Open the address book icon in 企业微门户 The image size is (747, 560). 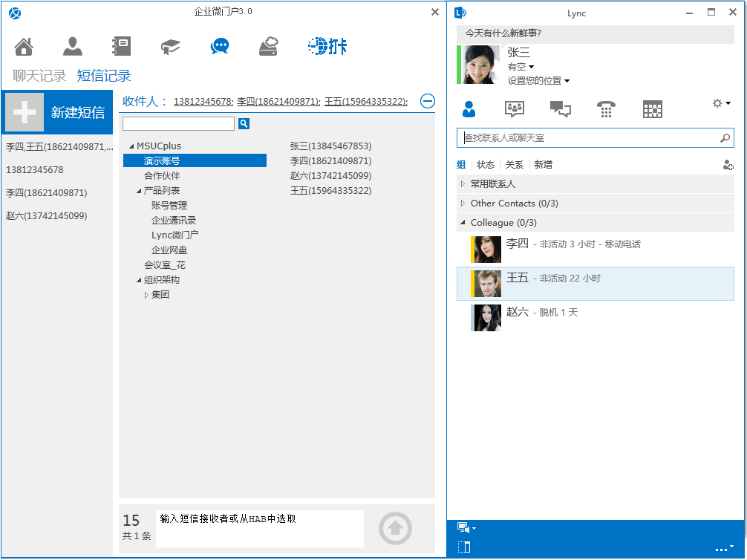pos(121,47)
